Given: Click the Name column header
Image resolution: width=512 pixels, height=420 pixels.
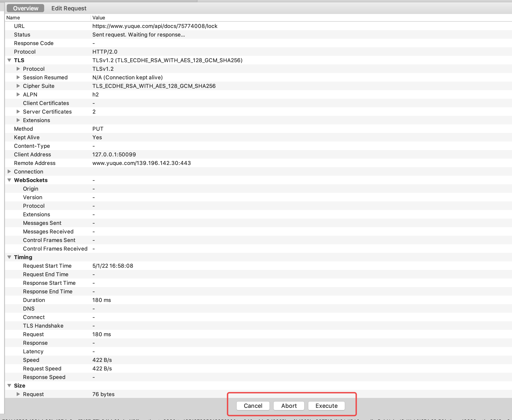Looking at the screenshot, I should tap(13, 18).
